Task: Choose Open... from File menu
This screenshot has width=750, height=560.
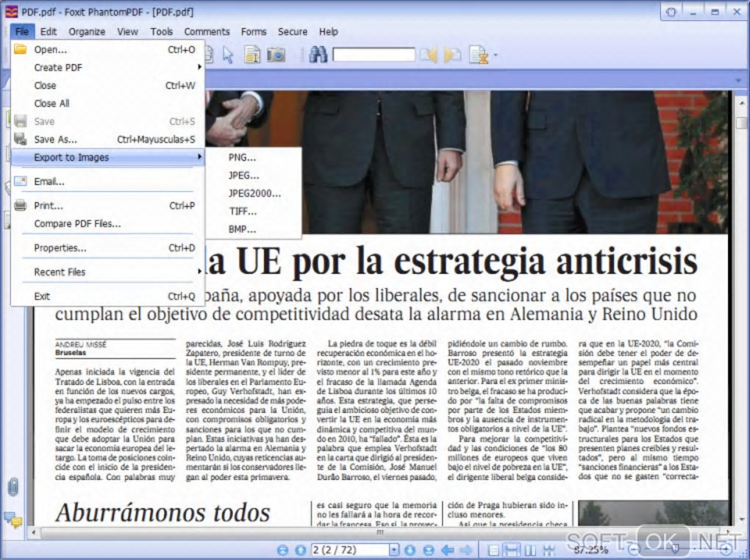Action: click(x=108, y=49)
